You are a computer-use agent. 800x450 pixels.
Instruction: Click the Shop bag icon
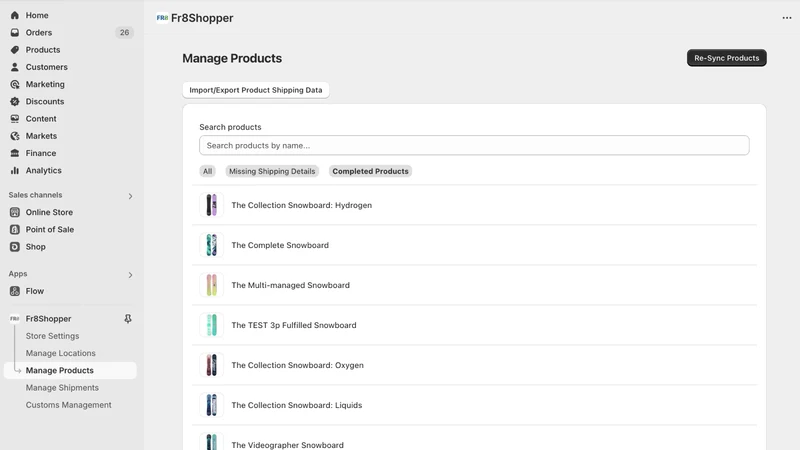coord(15,247)
